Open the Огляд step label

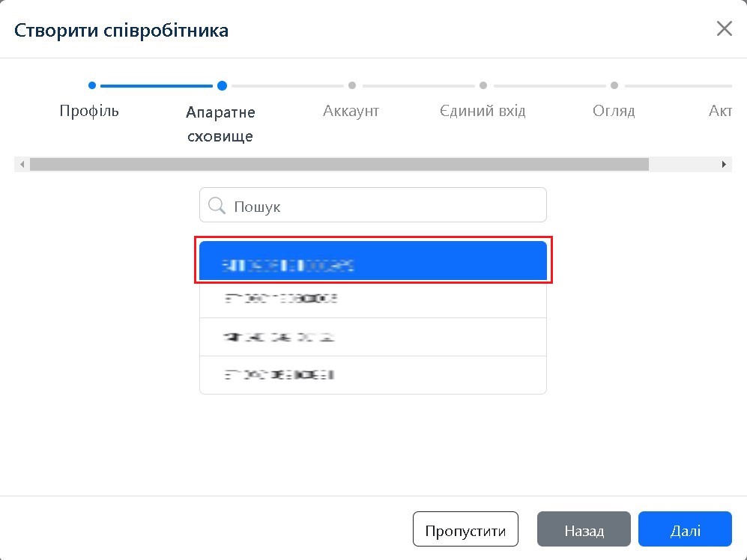(614, 112)
